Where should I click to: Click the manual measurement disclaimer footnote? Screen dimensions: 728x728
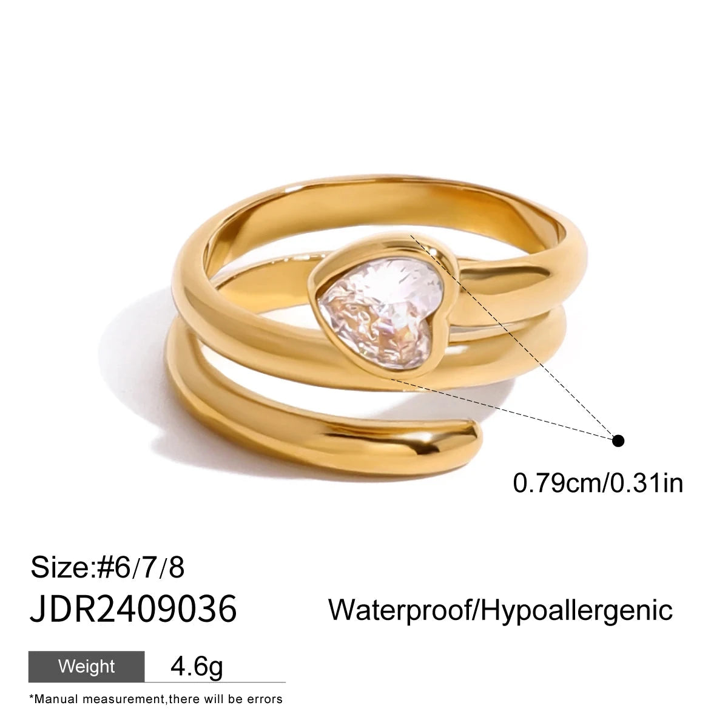156,699
